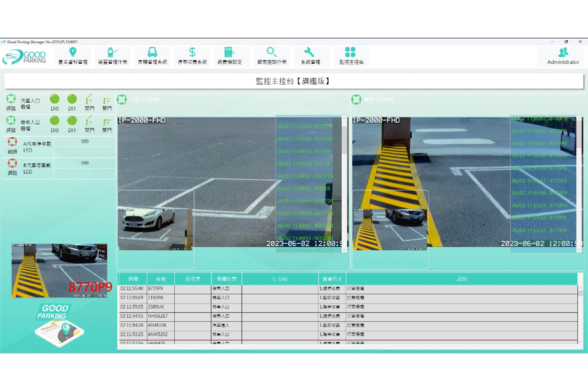Click DI0 indicator of 汽車入口柵欄
This screenshot has height=392, width=588.
pos(55,99)
